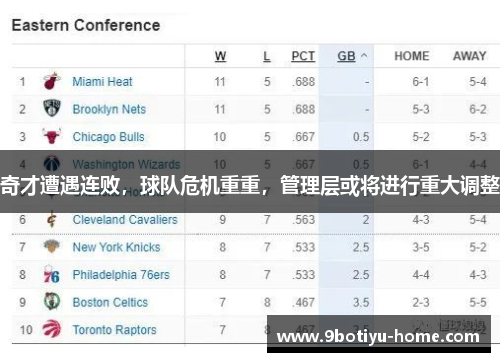Click the GB sort arrow indicator
The image size is (500, 362).
click(364, 56)
